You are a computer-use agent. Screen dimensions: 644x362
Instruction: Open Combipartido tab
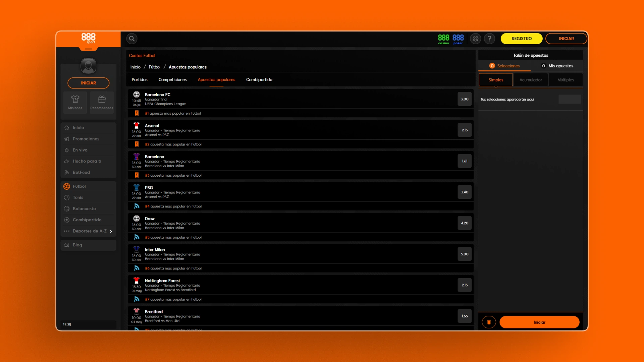[259, 80]
